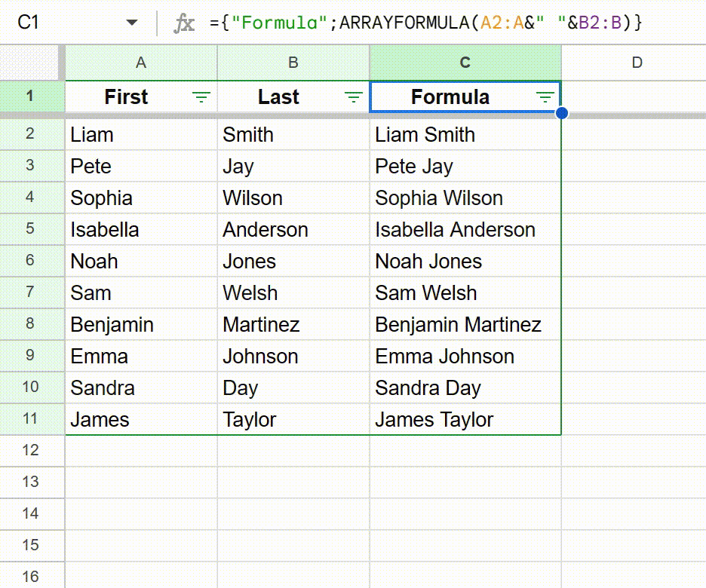Screen dimensions: 706x588
Task: Select the cell containing James Taylor
Action: pyautogui.click(x=465, y=419)
